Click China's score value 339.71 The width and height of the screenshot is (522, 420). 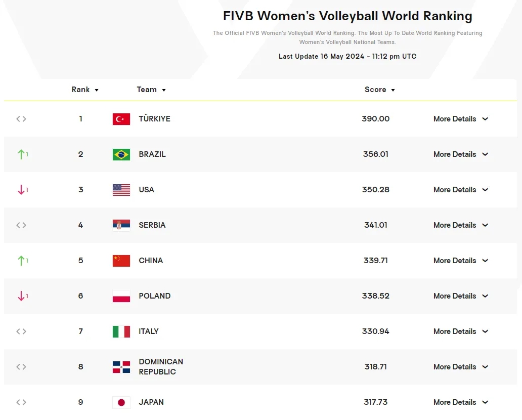(376, 261)
